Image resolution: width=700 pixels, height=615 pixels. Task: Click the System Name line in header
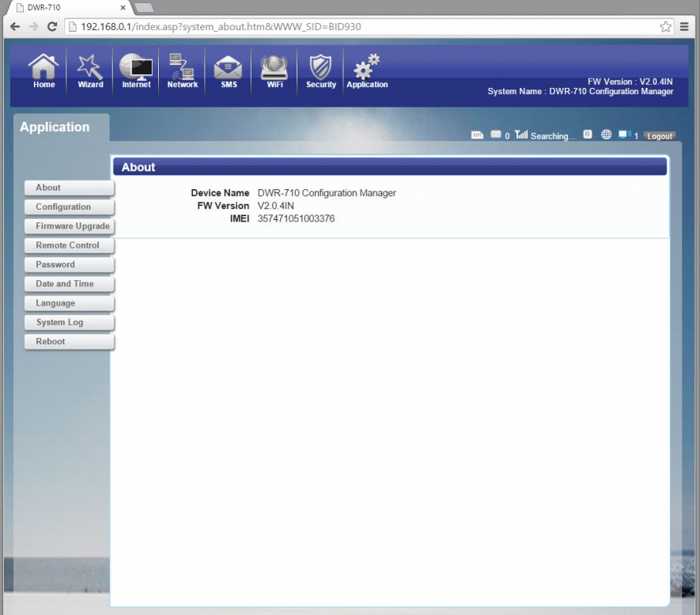(581, 91)
